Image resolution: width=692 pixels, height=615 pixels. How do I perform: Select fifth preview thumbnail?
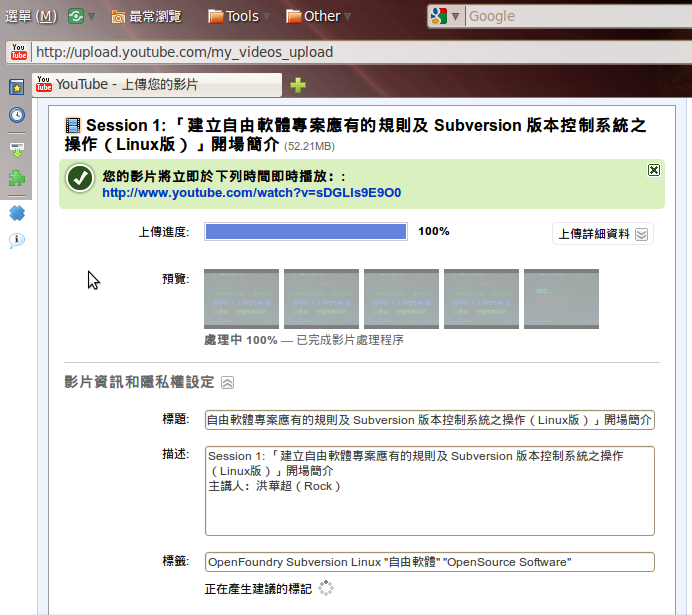coord(561,299)
